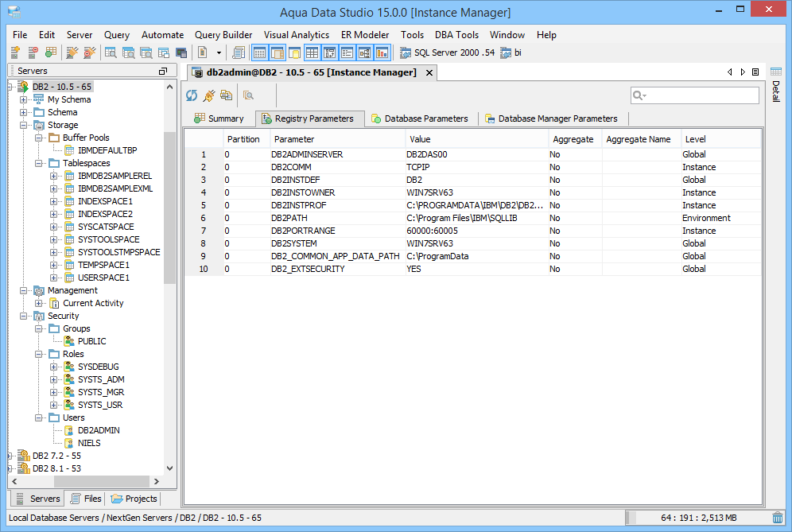This screenshot has height=532, width=792.
Task: Click the dark terminal window toolbar icon
Action: 181,52
